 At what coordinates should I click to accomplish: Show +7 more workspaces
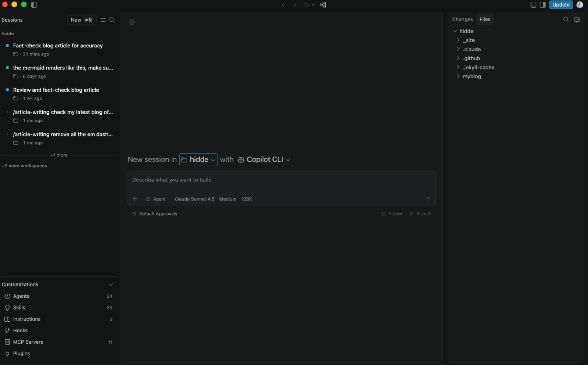[24, 166]
